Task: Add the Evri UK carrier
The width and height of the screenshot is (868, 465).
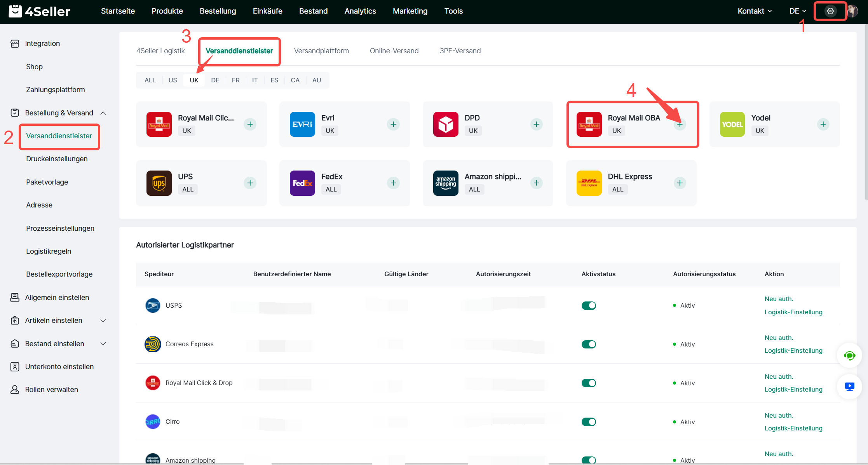Action: (393, 124)
